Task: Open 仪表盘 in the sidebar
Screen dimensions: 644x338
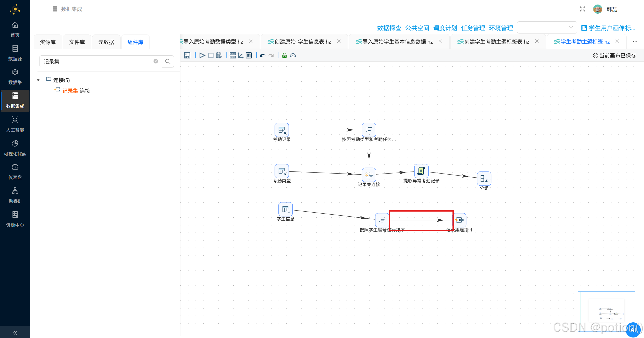Action: [x=15, y=172]
